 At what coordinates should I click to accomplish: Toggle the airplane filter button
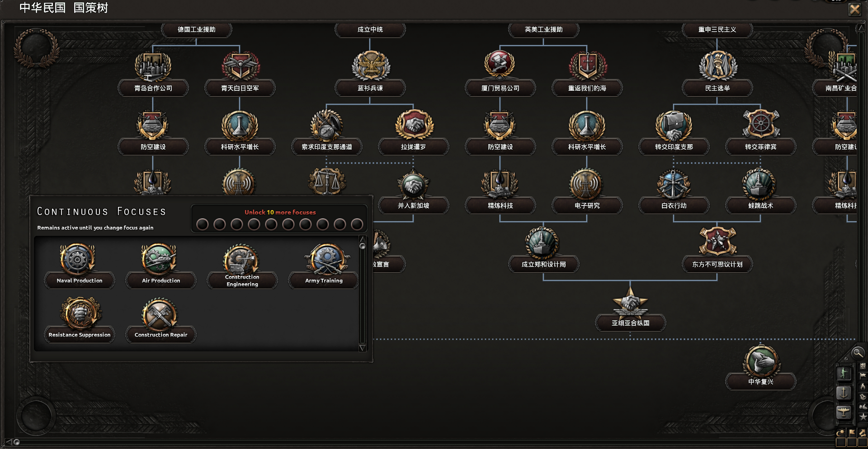[844, 412]
